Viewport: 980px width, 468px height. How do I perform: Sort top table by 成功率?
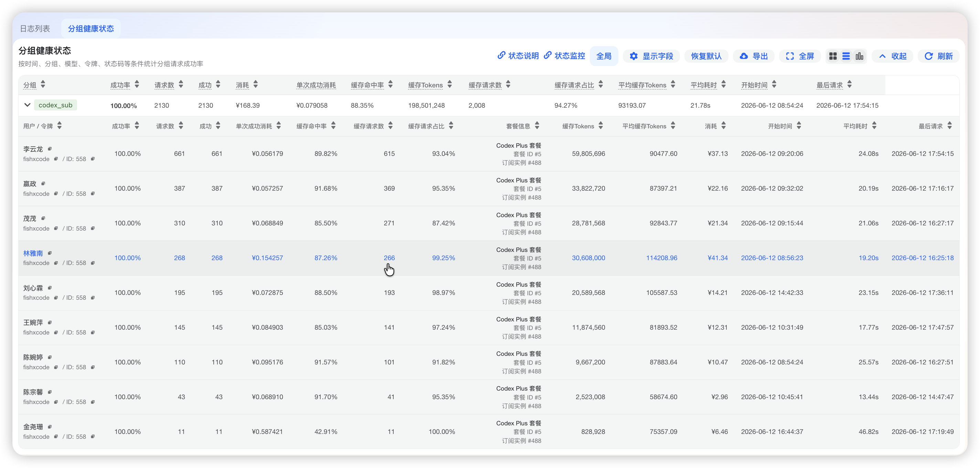[137, 84]
